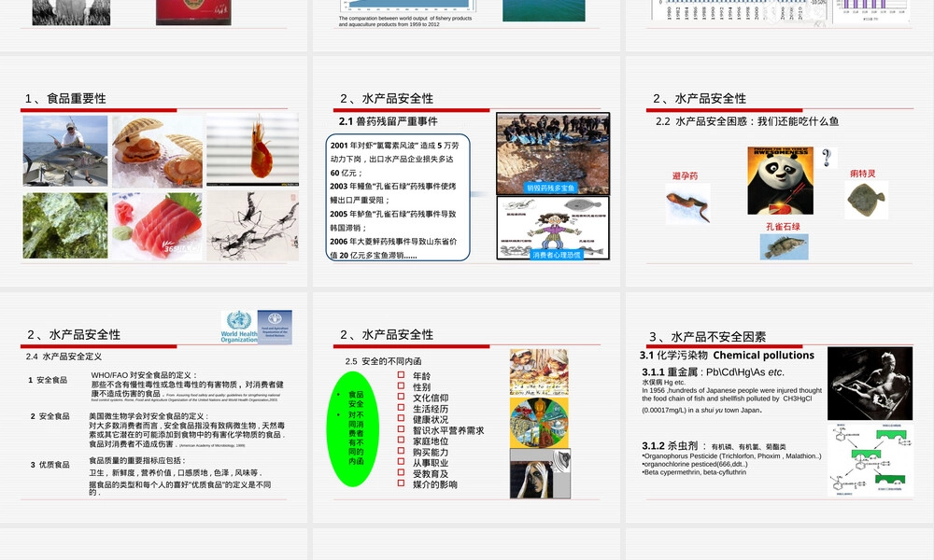Click the red cooked shrimp photo
Viewport: 934px width, 560px height.
click(x=252, y=150)
